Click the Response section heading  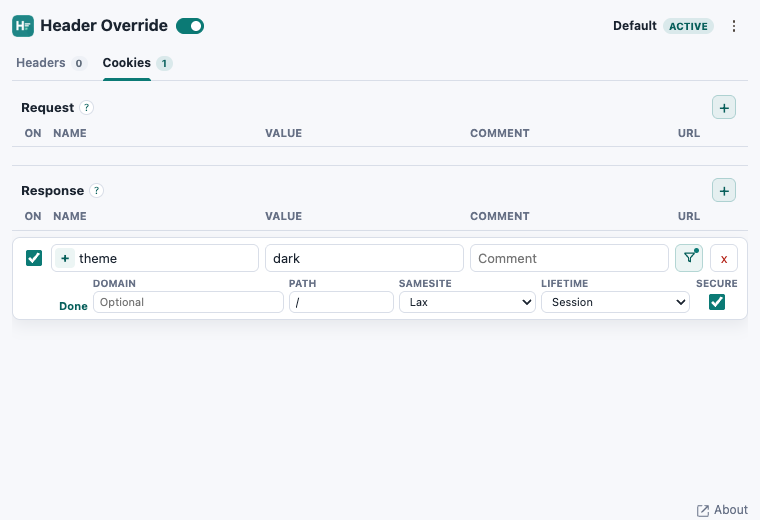(52, 190)
